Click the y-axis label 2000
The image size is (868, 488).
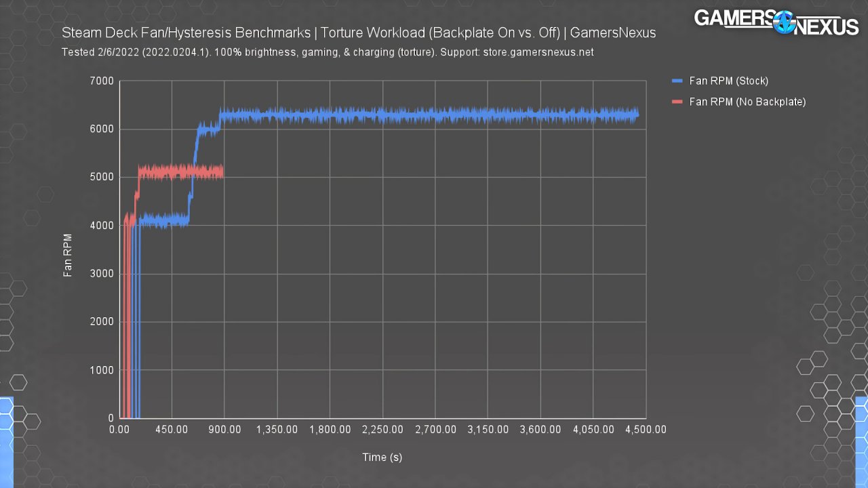point(102,322)
